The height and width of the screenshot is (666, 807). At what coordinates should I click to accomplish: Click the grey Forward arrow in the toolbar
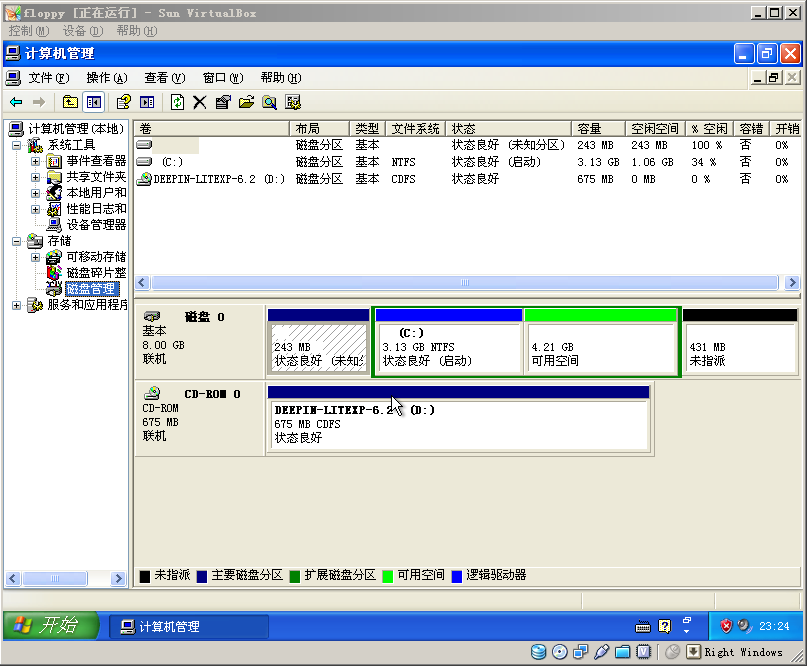[39, 102]
